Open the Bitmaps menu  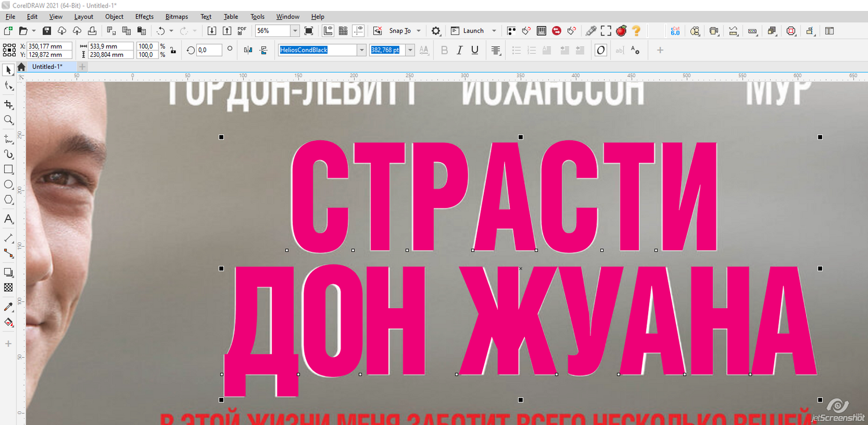click(176, 16)
